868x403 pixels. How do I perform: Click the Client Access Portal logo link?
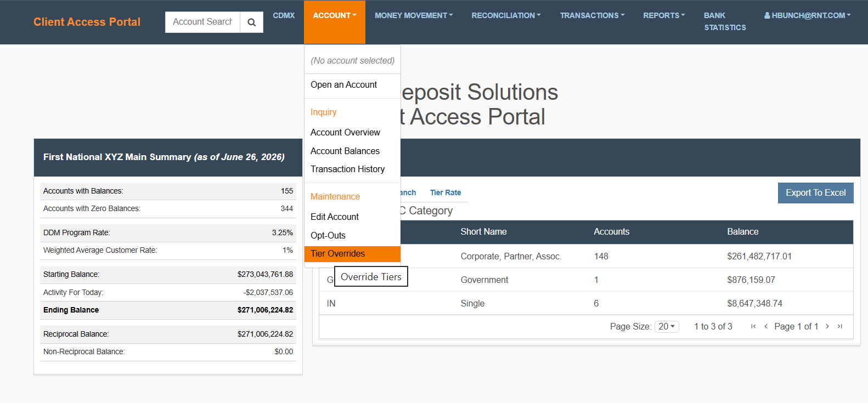pyautogui.click(x=87, y=22)
